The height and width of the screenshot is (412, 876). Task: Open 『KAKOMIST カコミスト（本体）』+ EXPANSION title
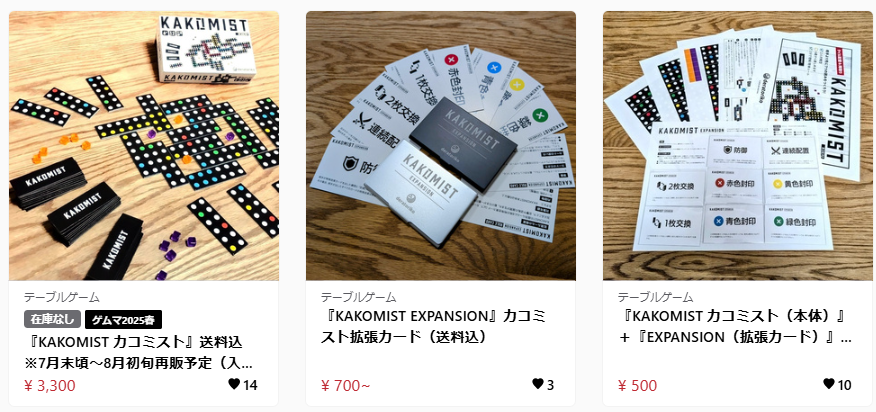pyautogui.click(x=735, y=326)
